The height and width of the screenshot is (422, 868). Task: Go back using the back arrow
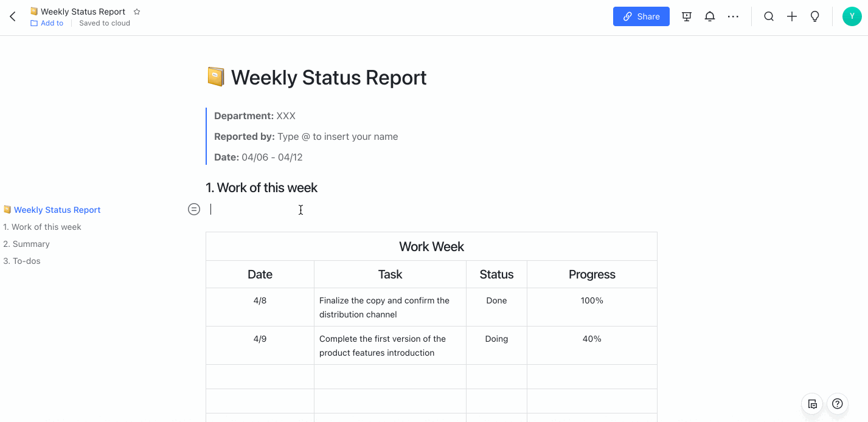pyautogui.click(x=12, y=16)
